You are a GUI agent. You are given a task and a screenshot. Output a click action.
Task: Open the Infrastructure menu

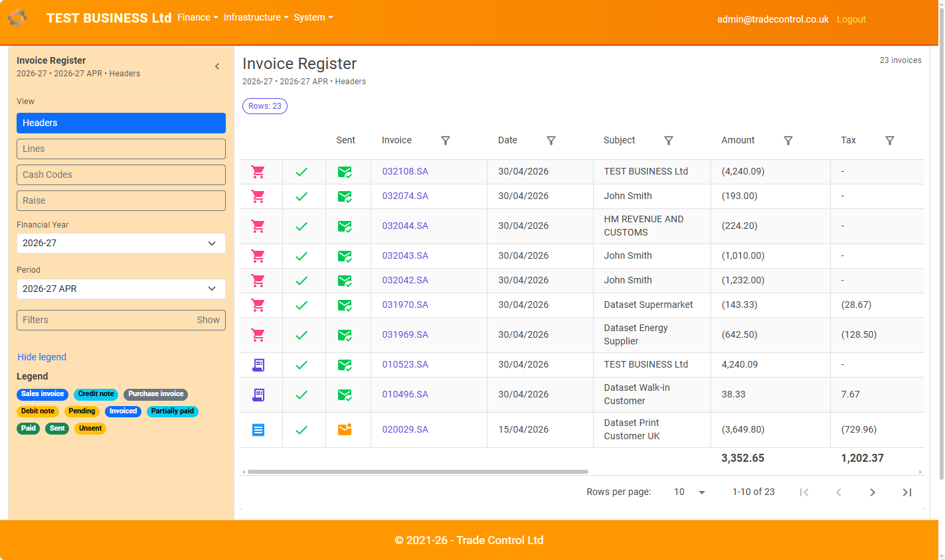point(256,17)
